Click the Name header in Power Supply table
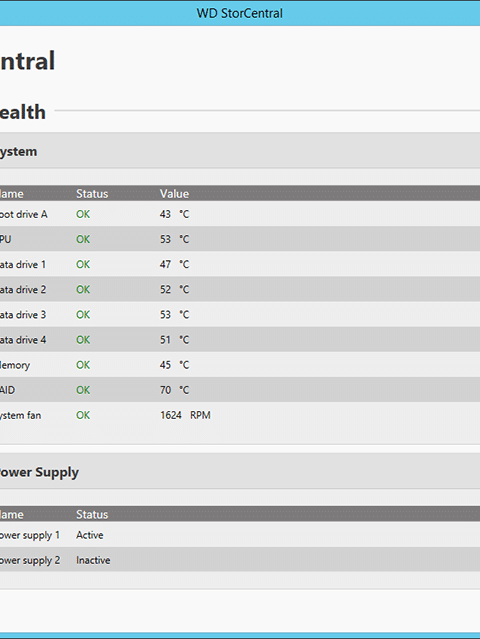The image size is (480, 639). 12,514
